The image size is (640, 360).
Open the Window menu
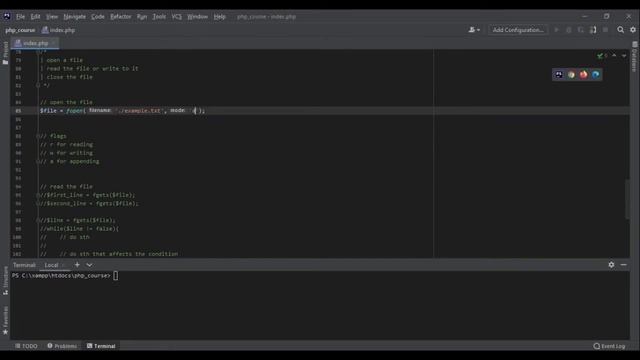[x=198, y=17]
